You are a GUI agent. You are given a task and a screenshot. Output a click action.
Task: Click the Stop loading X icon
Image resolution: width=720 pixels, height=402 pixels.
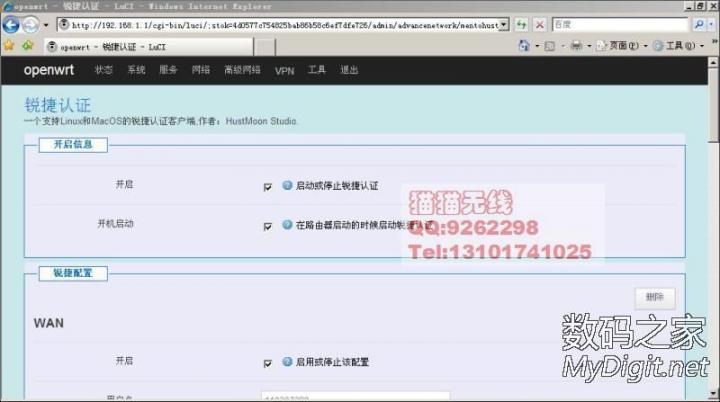tap(540, 23)
